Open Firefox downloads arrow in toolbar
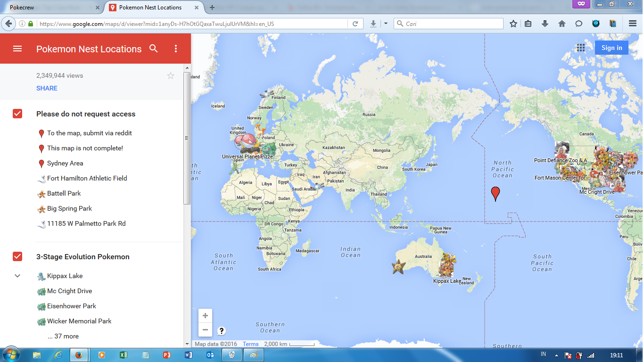 click(x=545, y=24)
